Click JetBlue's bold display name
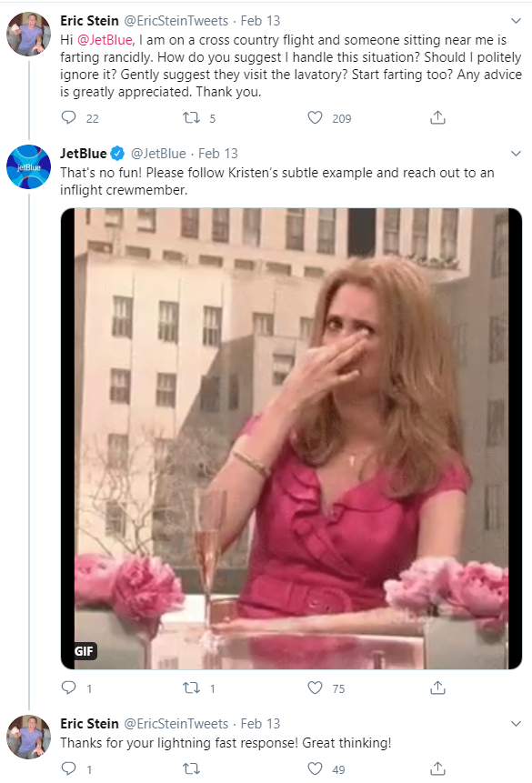This screenshot has height=783, width=532. [x=84, y=154]
